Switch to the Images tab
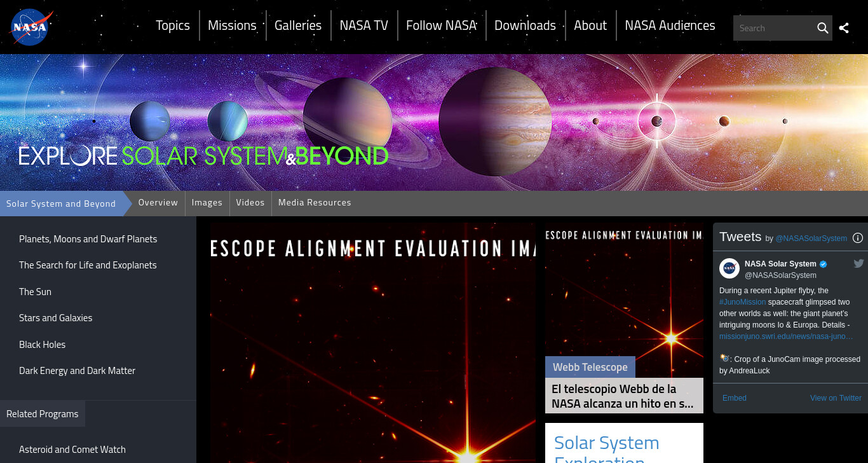 (x=207, y=202)
